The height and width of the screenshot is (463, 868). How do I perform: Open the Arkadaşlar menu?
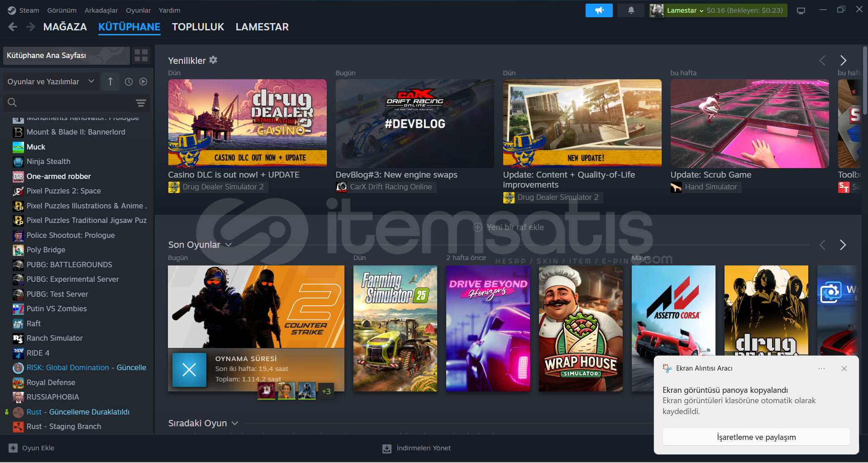pos(101,10)
